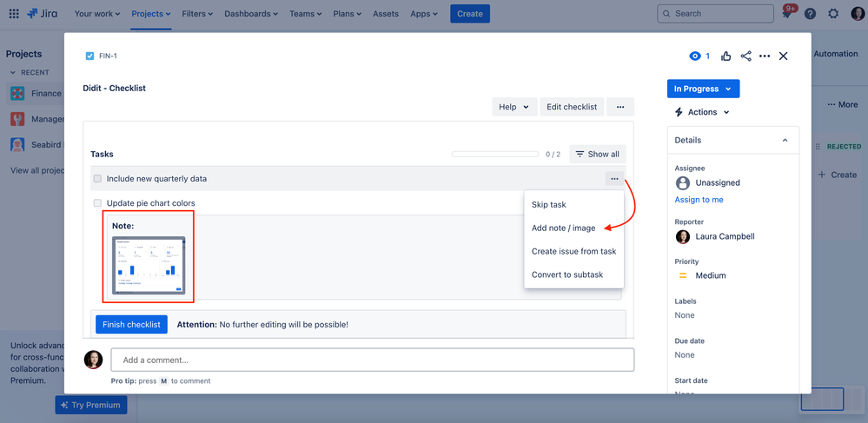
Task: Click the Create button in top bar
Action: click(x=470, y=14)
